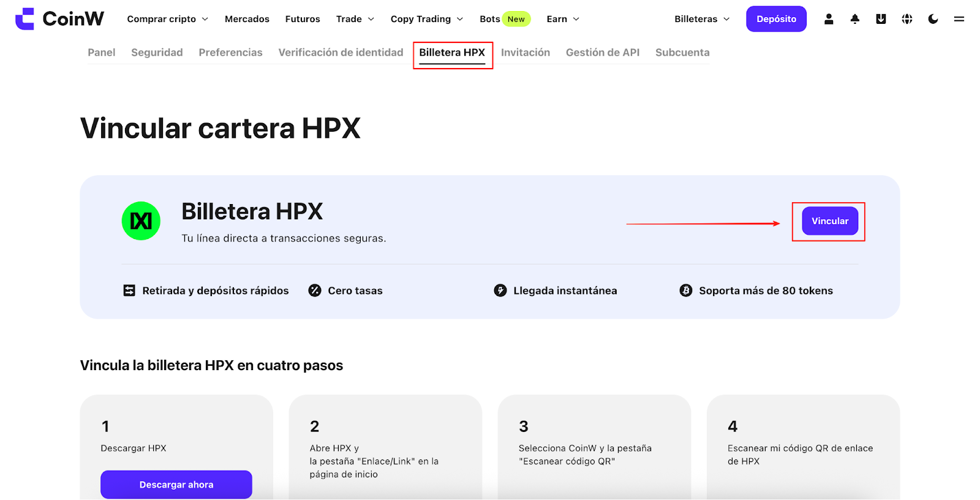Open the notifications bell icon

(x=855, y=19)
